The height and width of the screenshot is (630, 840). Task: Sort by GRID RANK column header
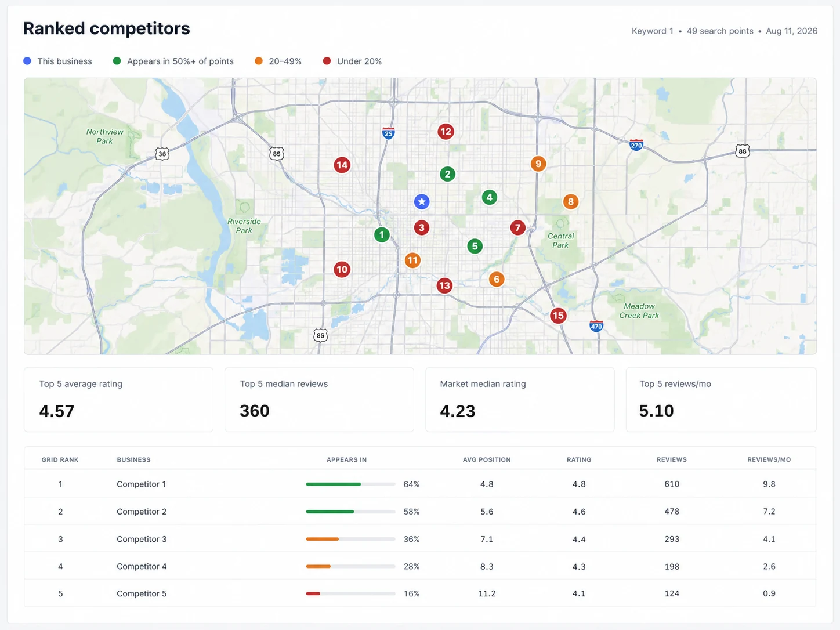[x=60, y=459]
